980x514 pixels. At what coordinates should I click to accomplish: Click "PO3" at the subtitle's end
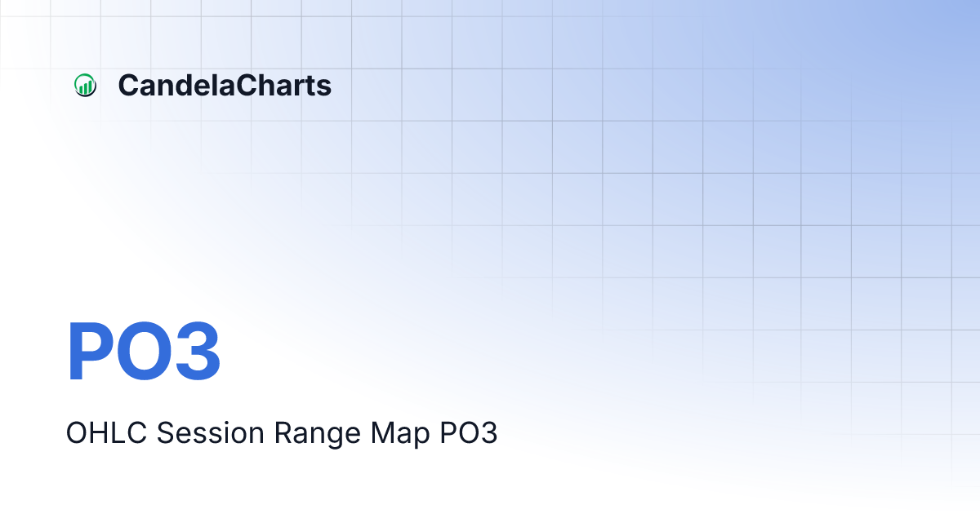coord(468,433)
